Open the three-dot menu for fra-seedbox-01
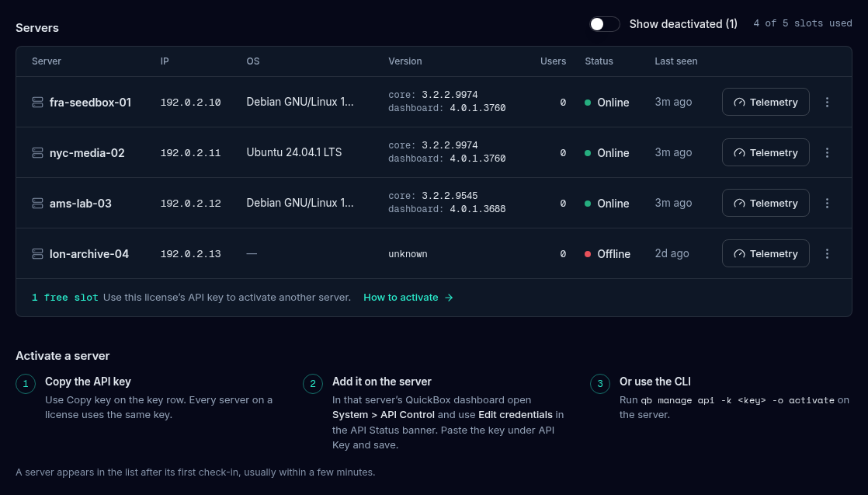The image size is (868, 495). (x=827, y=102)
